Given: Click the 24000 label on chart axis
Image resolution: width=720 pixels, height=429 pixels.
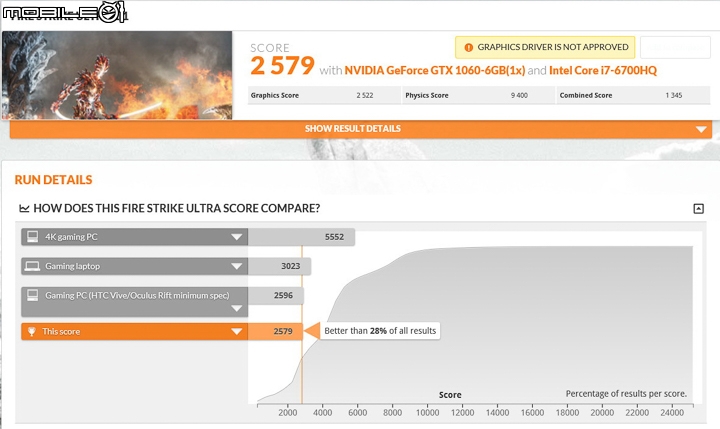Looking at the screenshot, I should pyautogui.click(x=672, y=412).
